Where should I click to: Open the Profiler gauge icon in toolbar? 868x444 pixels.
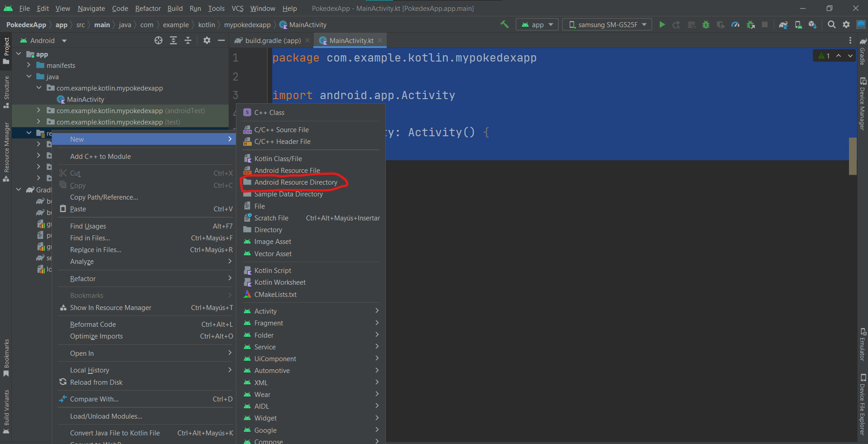tap(735, 25)
